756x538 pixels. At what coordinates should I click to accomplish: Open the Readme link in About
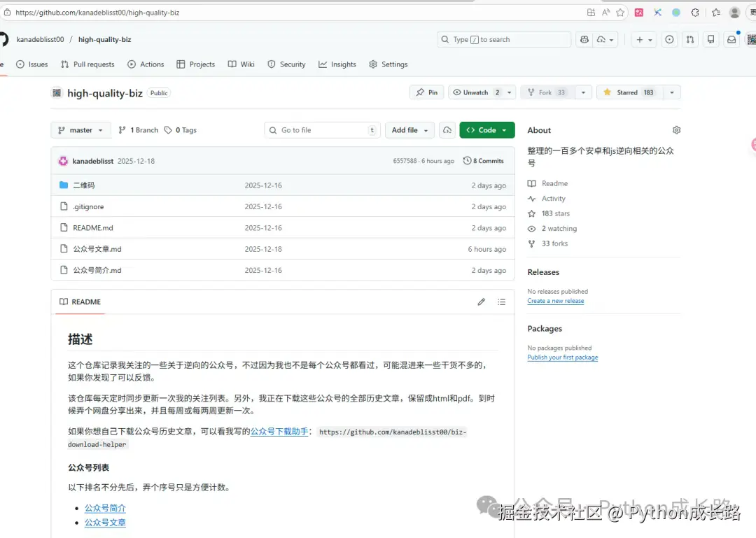click(x=547, y=183)
